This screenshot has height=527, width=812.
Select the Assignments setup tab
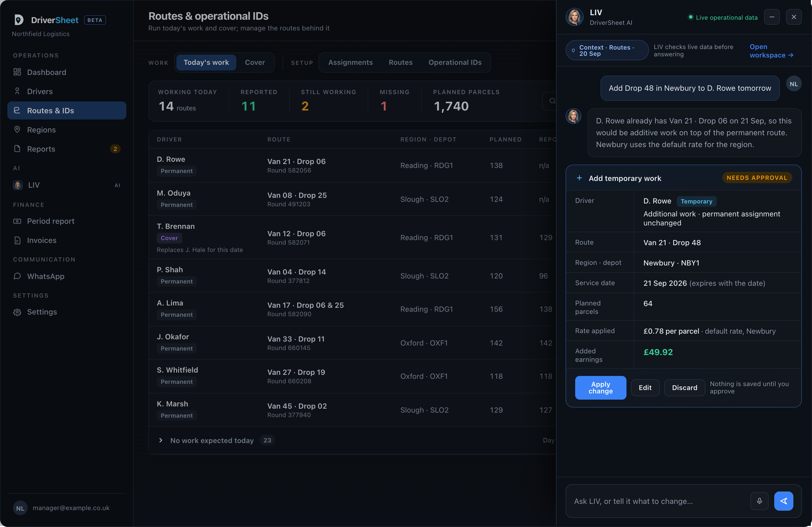pyautogui.click(x=350, y=62)
